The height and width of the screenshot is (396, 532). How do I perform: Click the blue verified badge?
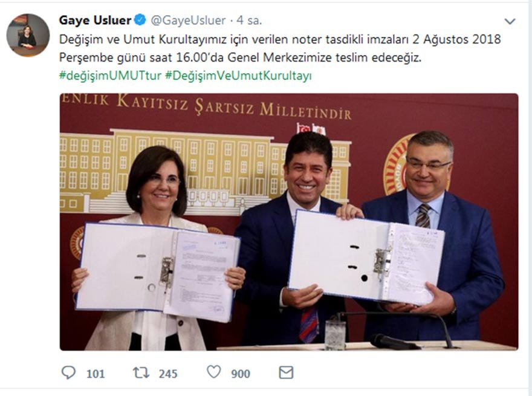click(x=140, y=20)
